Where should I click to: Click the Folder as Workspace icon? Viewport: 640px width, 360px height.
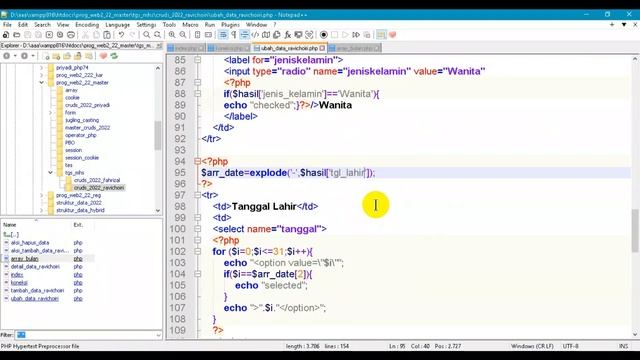[x=298, y=35]
